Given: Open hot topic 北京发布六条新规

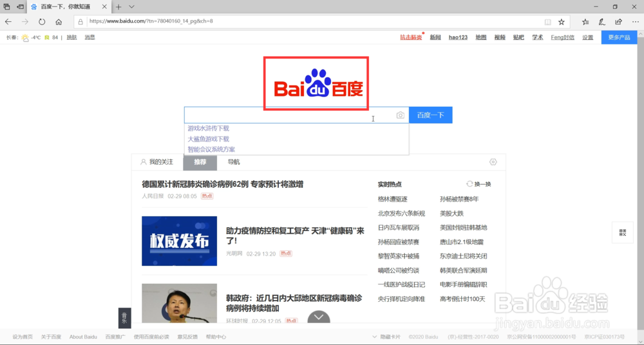Looking at the screenshot, I should tap(401, 214).
